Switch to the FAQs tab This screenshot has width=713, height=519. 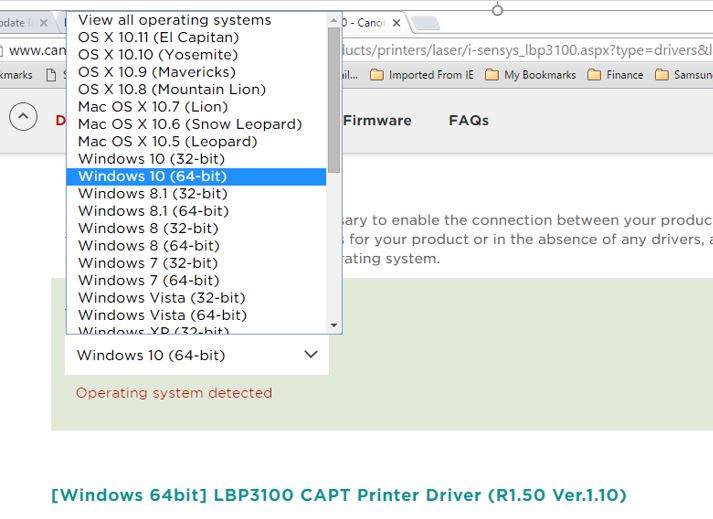tap(468, 120)
